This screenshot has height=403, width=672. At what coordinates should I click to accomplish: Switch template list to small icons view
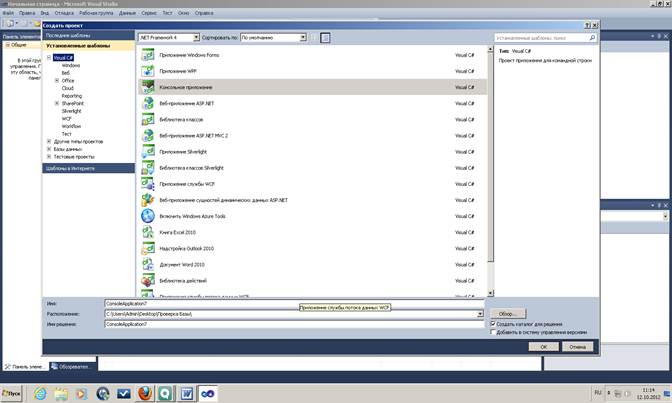coord(314,38)
